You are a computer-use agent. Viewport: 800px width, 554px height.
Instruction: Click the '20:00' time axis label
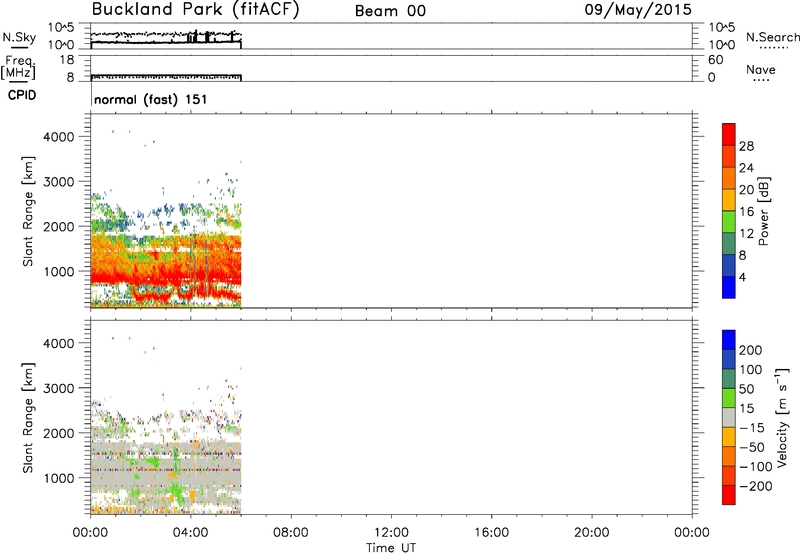pos(591,533)
